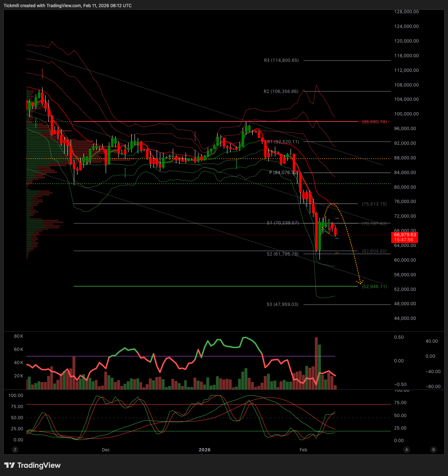The width and height of the screenshot is (448, 476).
Task: Click the Feb label on time axis
Action: click(303, 450)
